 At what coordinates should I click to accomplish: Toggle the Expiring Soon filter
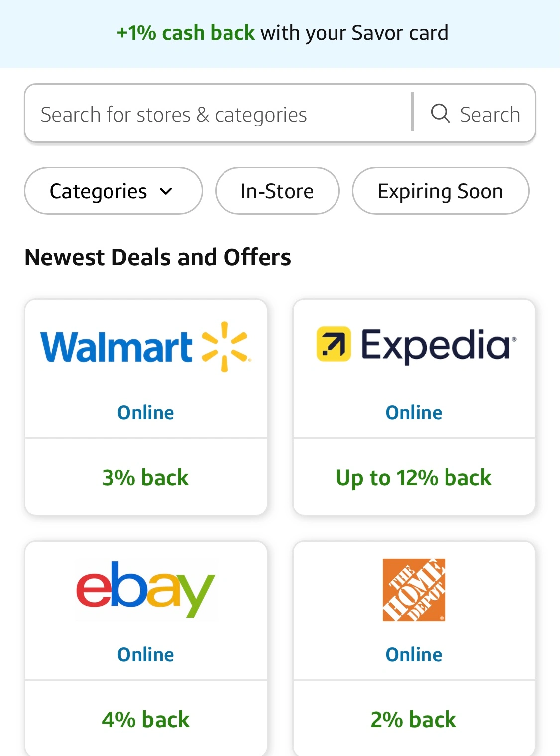point(440,191)
